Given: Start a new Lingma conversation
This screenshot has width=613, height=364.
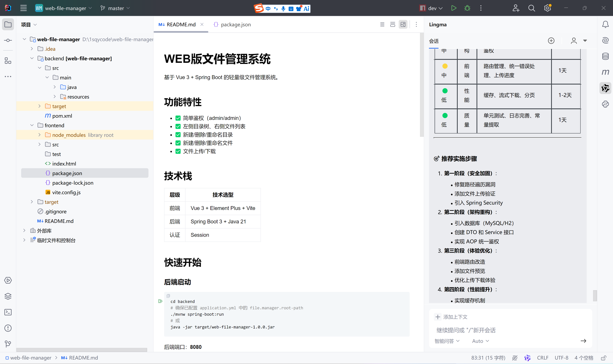Looking at the screenshot, I should click(551, 41).
